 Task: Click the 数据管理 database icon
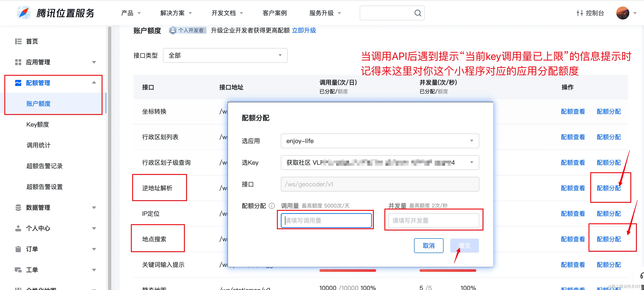point(18,208)
